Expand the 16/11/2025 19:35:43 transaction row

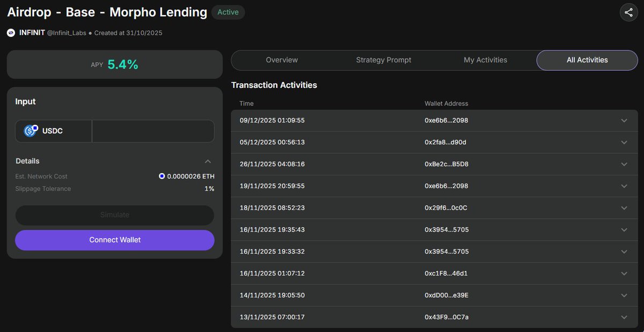tap(434, 230)
